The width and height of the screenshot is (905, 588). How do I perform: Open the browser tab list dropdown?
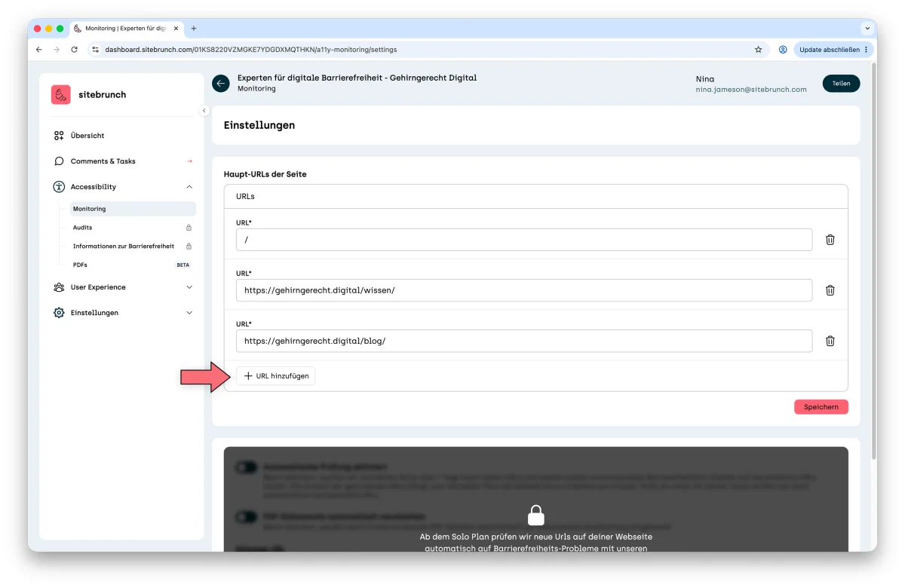pos(867,29)
